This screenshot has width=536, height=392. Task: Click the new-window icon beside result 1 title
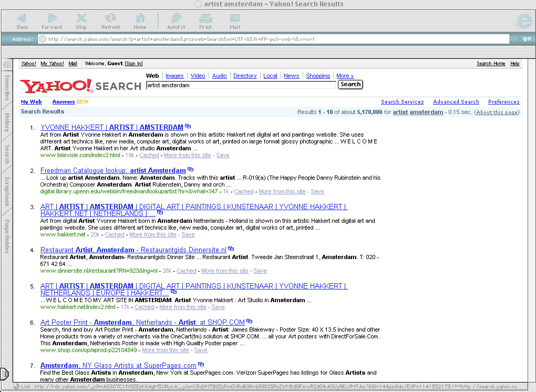point(188,127)
